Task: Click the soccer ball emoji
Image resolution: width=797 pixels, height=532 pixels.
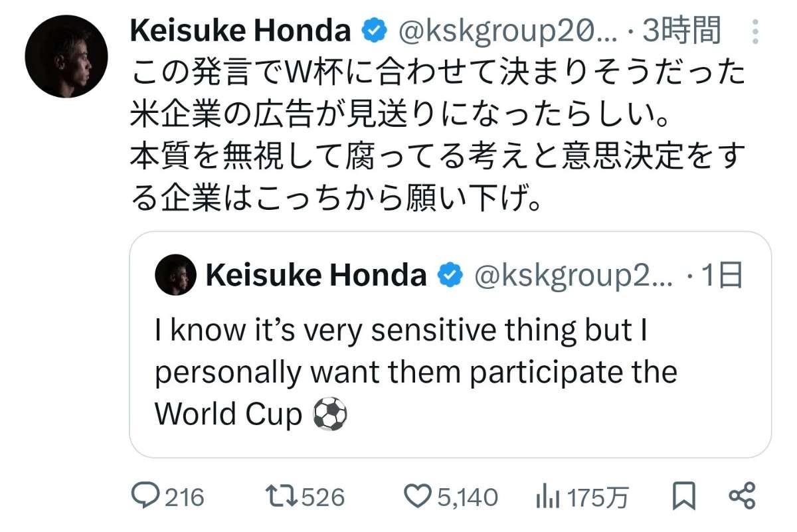Action: [329, 414]
